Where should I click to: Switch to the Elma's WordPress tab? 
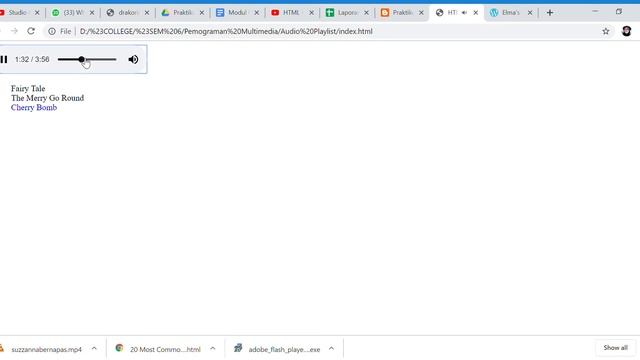coord(510,13)
